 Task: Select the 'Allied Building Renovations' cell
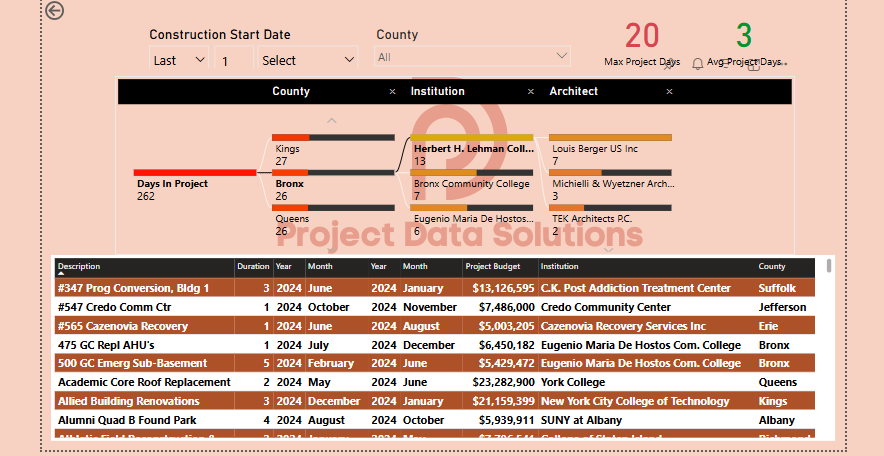point(145,401)
